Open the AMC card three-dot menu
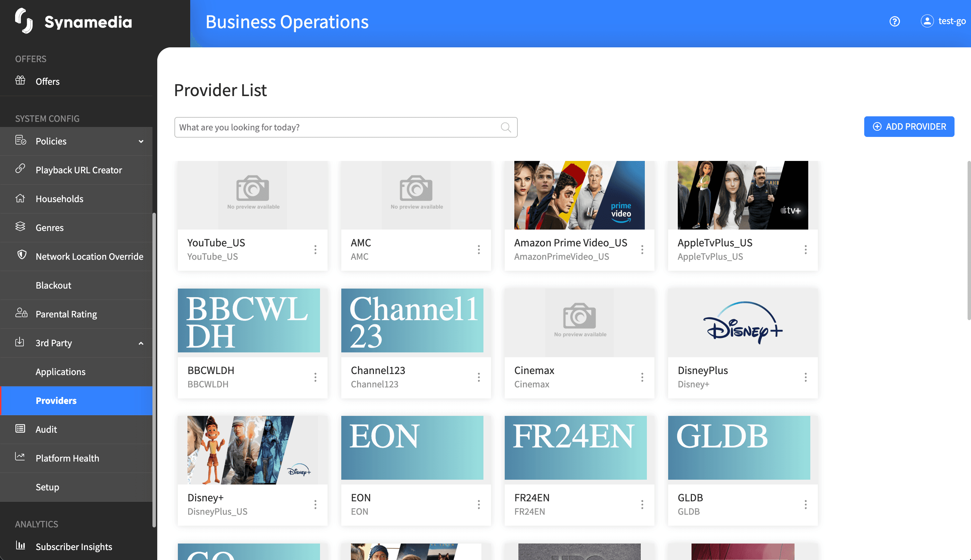This screenshot has height=560, width=971. coord(478,249)
